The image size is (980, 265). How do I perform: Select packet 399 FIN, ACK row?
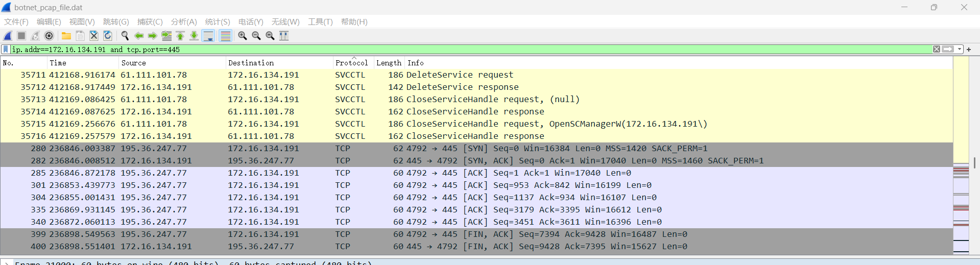(x=476, y=234)
